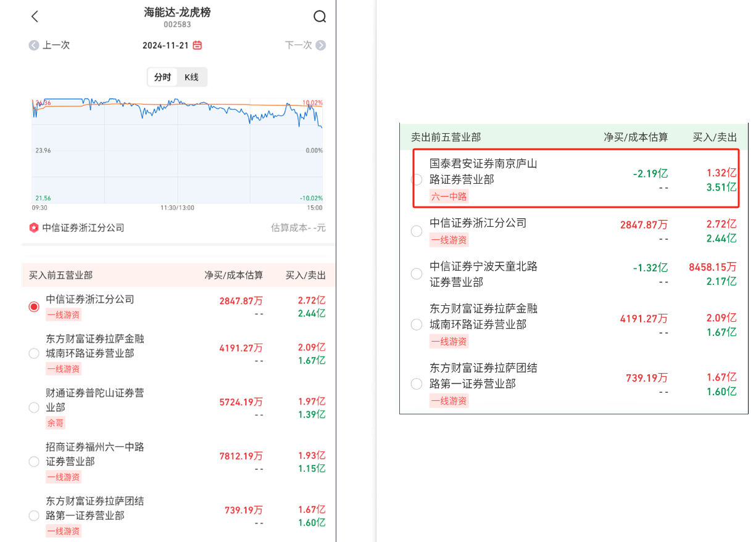This screenshot has width=756, height=542.
Task: Click the 余哥 tag label
Action: point(55,423)
